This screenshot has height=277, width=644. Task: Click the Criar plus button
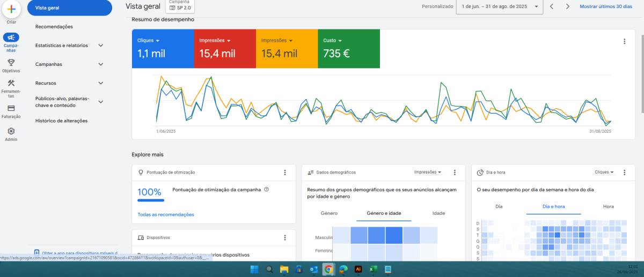tap(11, 9)
